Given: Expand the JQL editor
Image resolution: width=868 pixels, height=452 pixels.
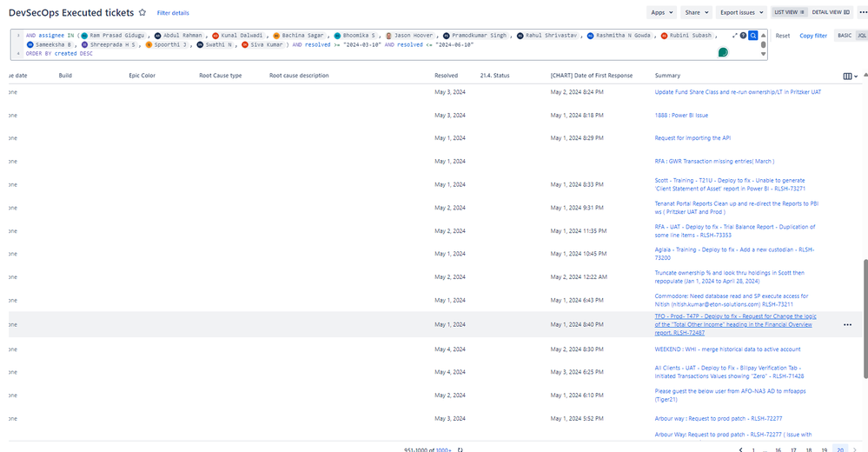Looking at the screenshot, I should [734, 36].
